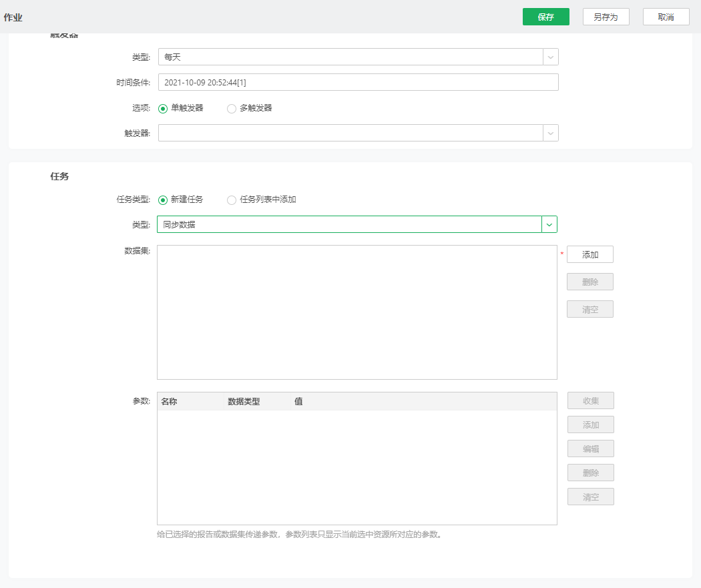Click the 另存为 button

point(606,17)
